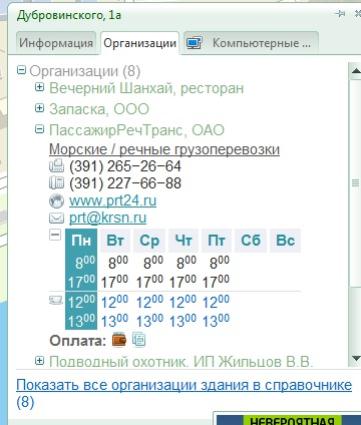Click the scrollbar up arrow
This screenshot has height=425, width=361.
click(355, 71)
